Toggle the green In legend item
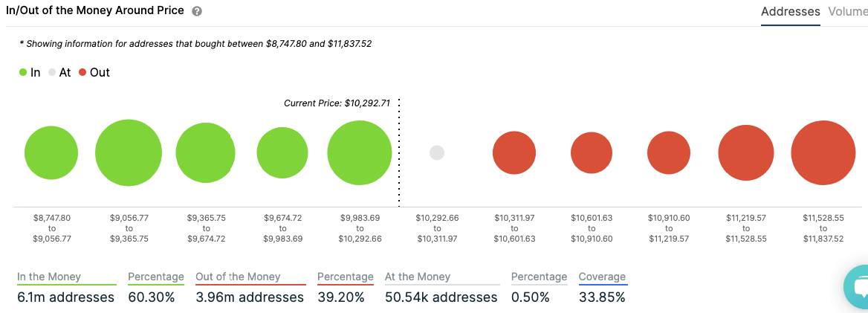Image resolution: width=868 pixels, height=313 pixels. pos(30,73)
